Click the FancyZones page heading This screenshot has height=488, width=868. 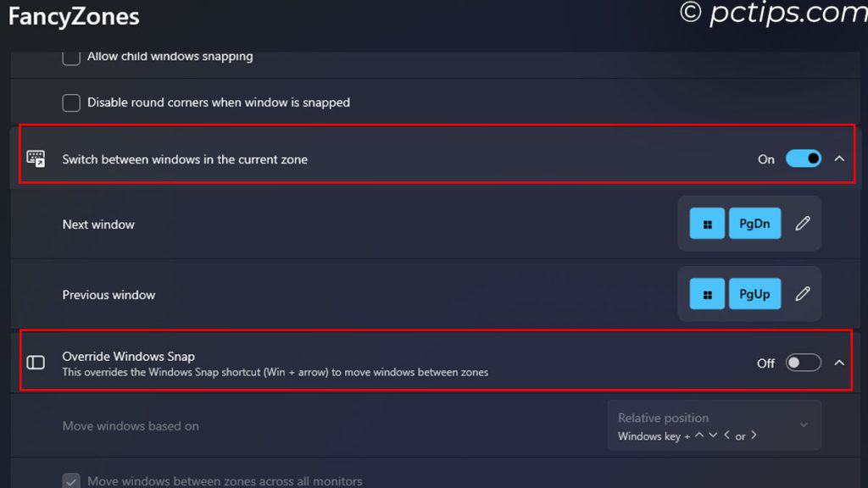click(74, 17)
